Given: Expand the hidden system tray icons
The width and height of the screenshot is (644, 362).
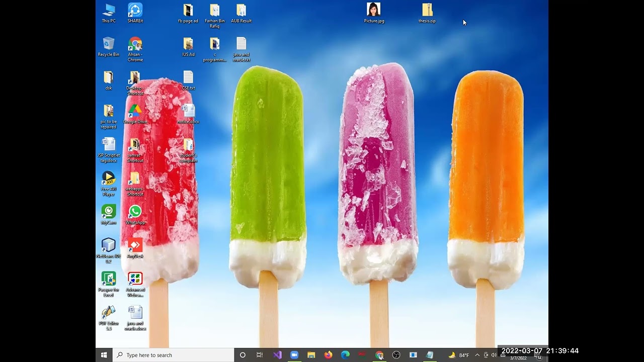Looking at the screenshot, I should pyautogui.click(x=477, y=355).
